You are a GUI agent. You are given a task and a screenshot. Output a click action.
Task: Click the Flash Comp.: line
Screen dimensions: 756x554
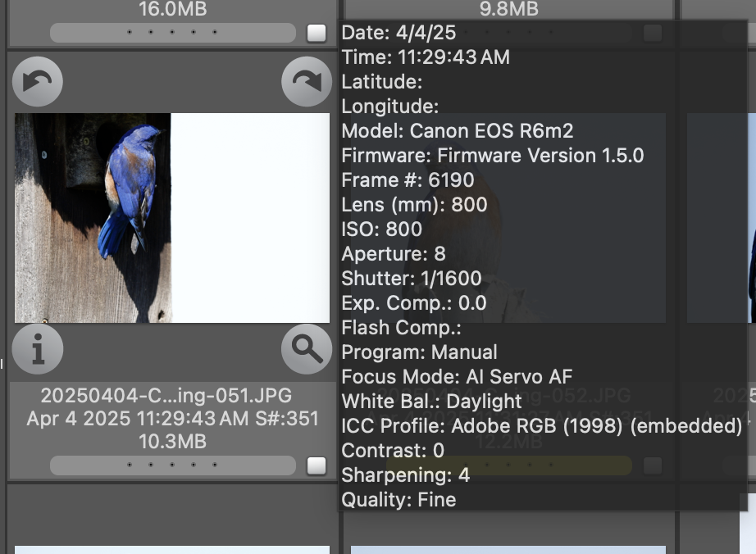(x=401, y=328)
